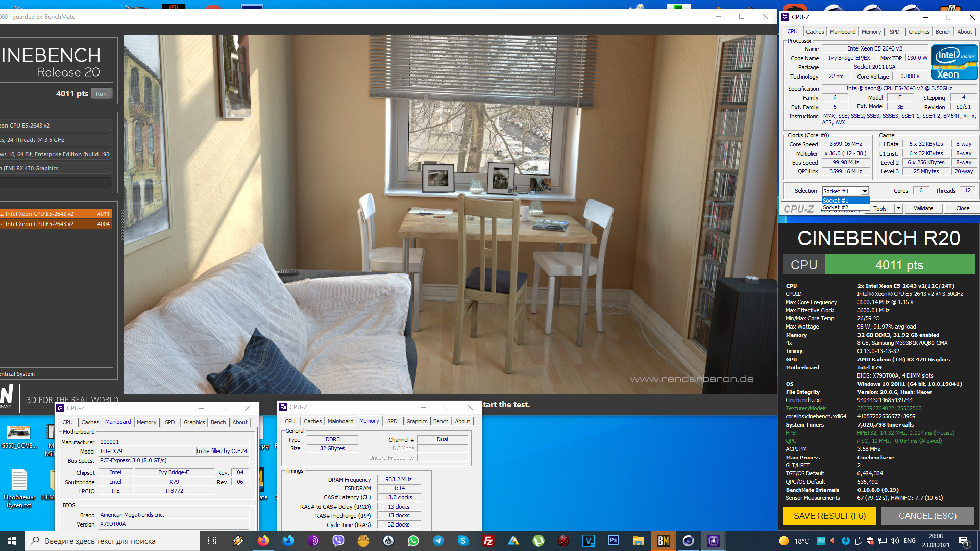Open network settings tray icon
This screenshot has width=980, height=551.
pos(883,541)
